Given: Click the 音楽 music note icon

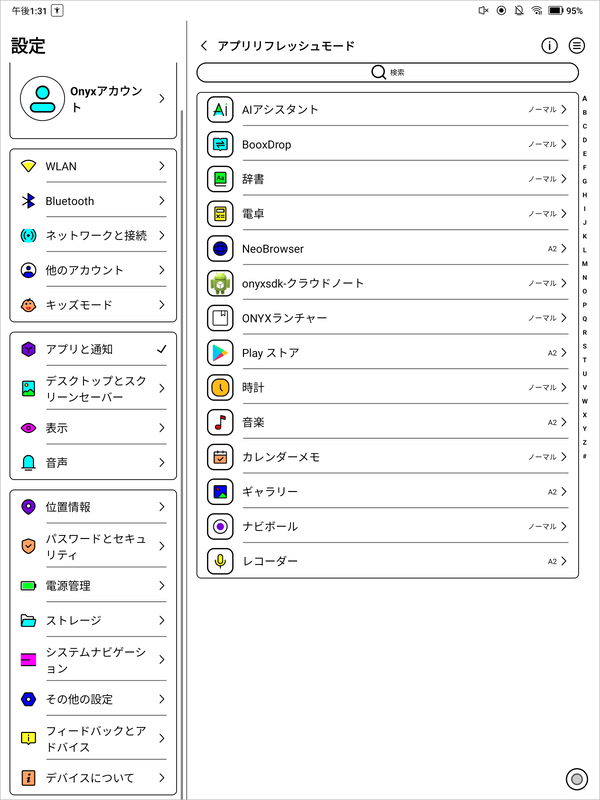Looking at the screenshot, I should click(220, 422).
